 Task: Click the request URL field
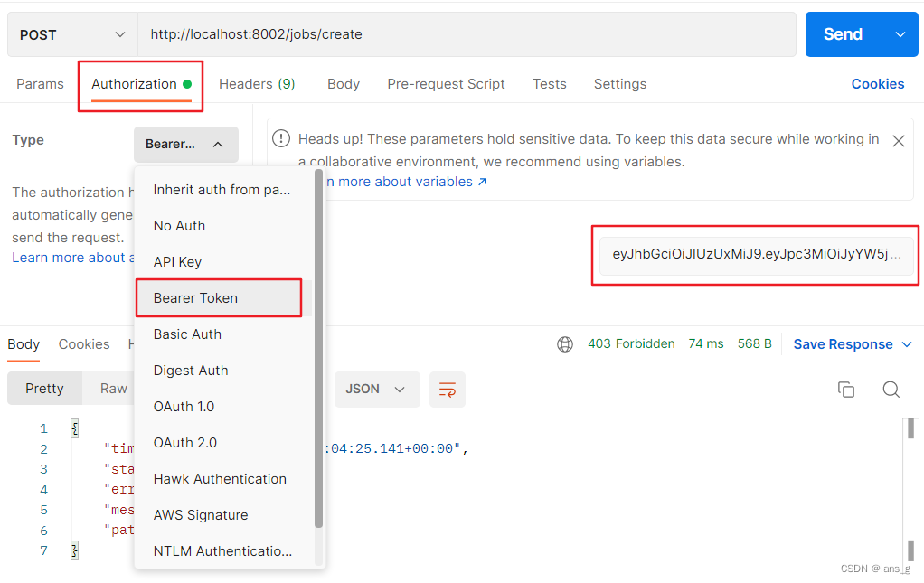[467, 34]
